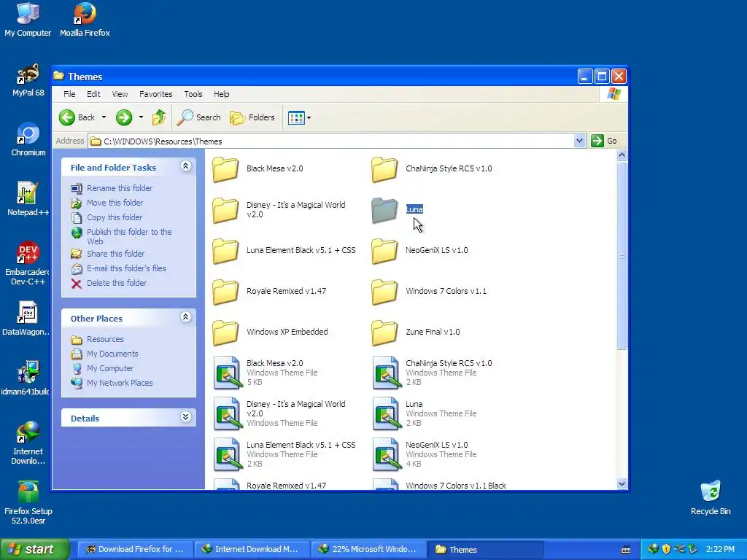Click the green Forward arrow icon
747x560 pixels.
click(124, 117)
